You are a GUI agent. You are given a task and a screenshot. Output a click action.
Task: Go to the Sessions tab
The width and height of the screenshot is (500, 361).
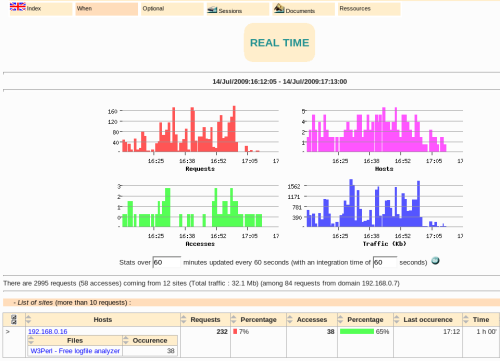click(238, 9)
